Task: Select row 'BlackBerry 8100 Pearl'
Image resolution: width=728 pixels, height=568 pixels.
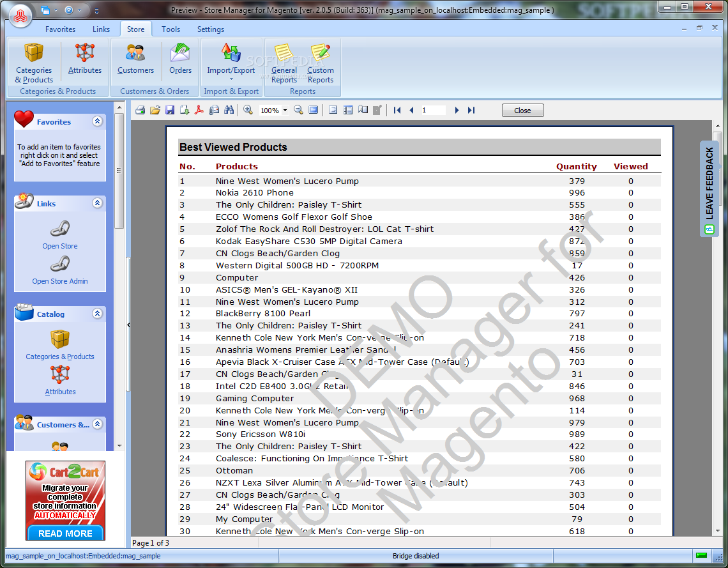Action: tap(420, 314)
